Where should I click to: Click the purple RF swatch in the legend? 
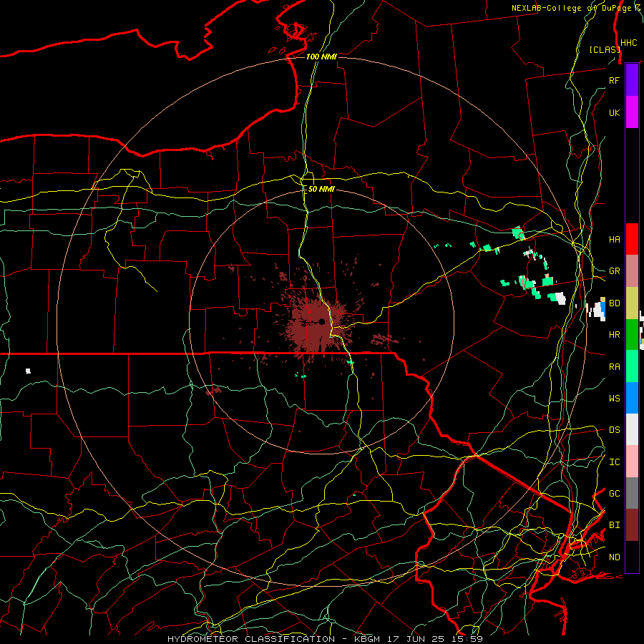pyautogui.click(x=632, y=80)
